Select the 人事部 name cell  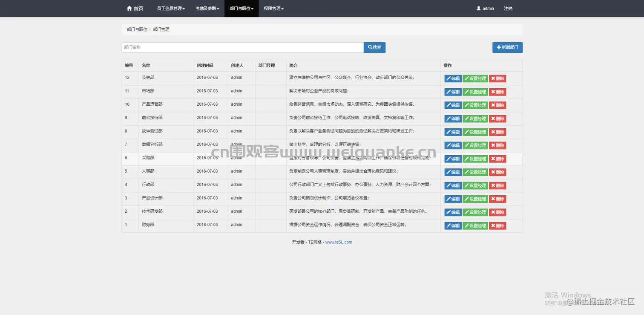pos(166,172)
